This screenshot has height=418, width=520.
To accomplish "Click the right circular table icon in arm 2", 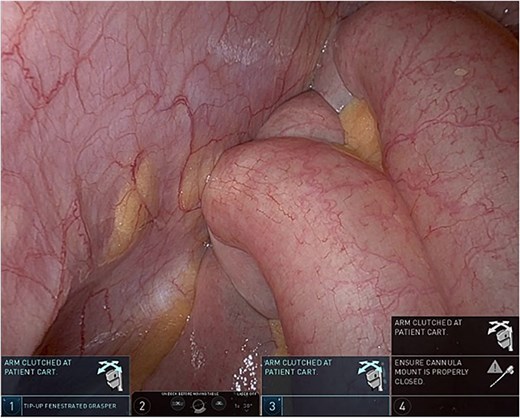I will click(x=218, y=404).
